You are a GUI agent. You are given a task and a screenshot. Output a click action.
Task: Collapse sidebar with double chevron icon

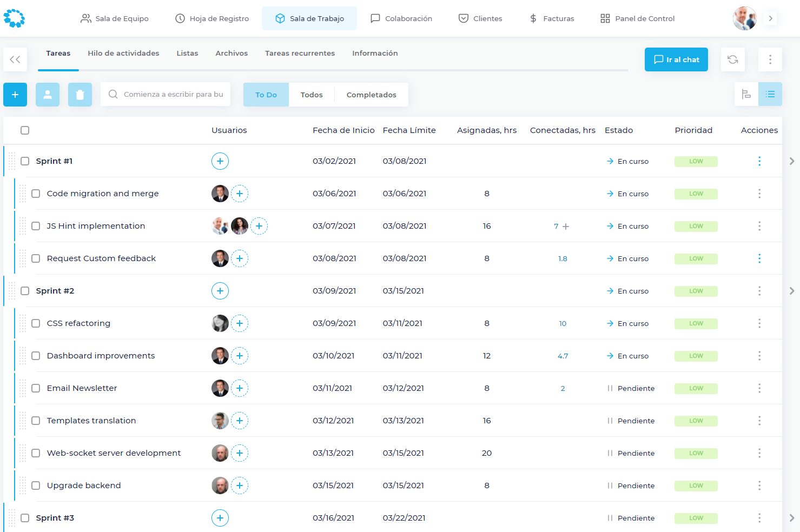click(x=15, y=59)
